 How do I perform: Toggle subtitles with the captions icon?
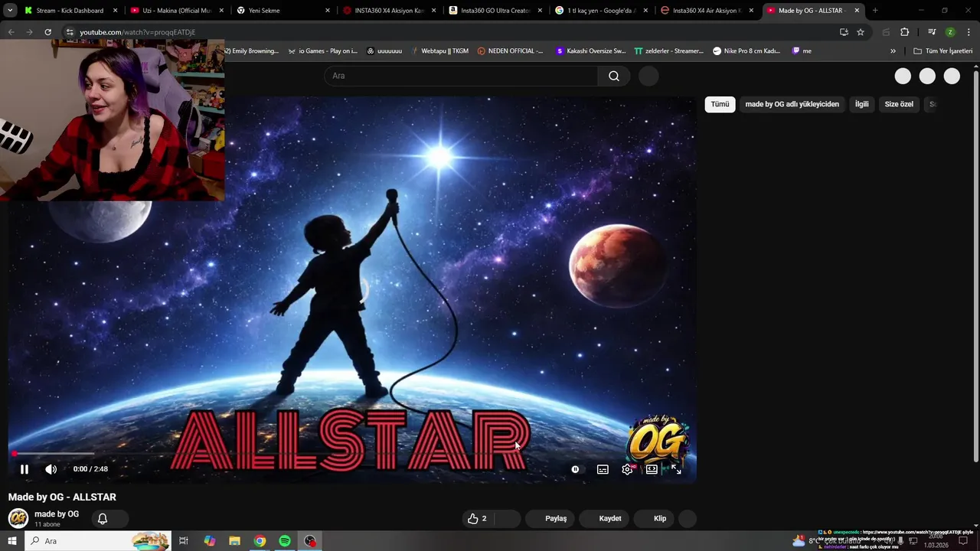tap(603, 469)
